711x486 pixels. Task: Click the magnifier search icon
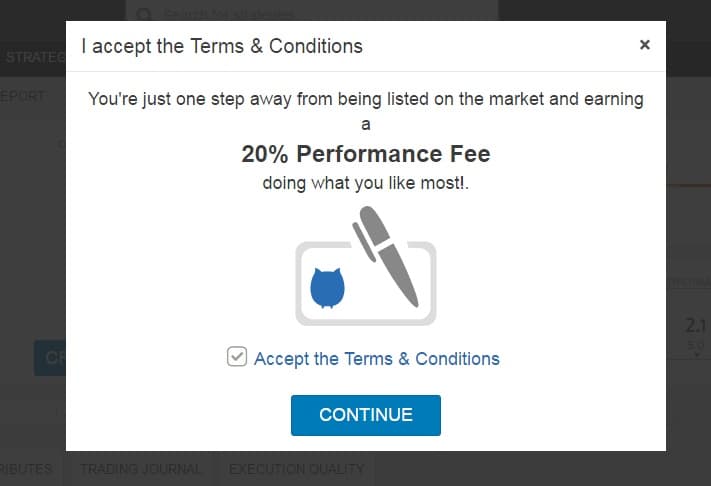(x=145, y=15)
